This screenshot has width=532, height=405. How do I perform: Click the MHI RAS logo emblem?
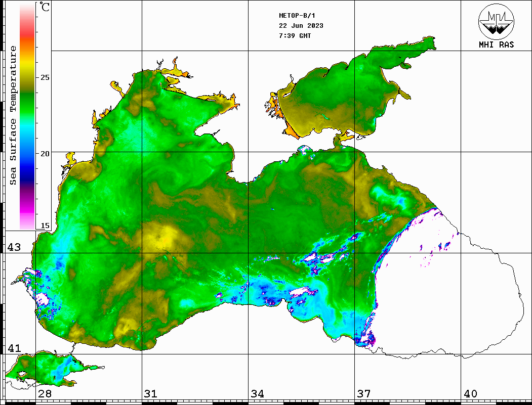496,21
